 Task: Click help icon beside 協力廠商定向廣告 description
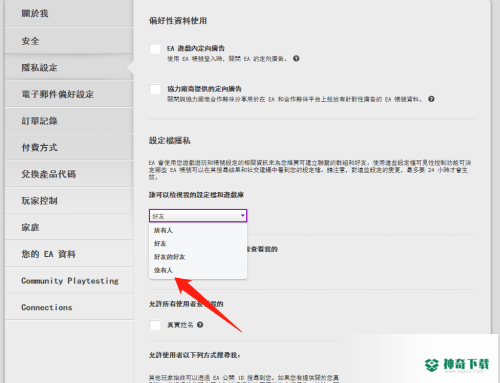click(x=431, y=99)
